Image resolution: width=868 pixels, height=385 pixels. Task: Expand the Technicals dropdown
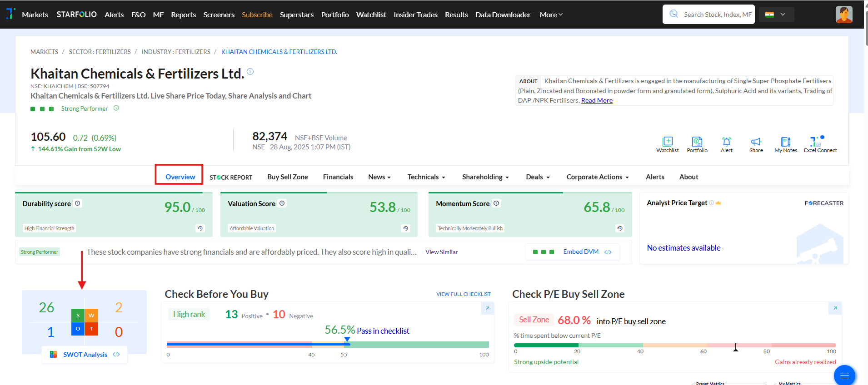pyautogui.click(x=426, y=177)
